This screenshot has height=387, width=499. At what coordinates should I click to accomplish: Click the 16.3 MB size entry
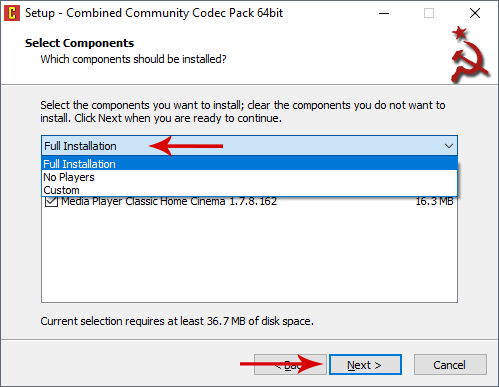(434, 201)
